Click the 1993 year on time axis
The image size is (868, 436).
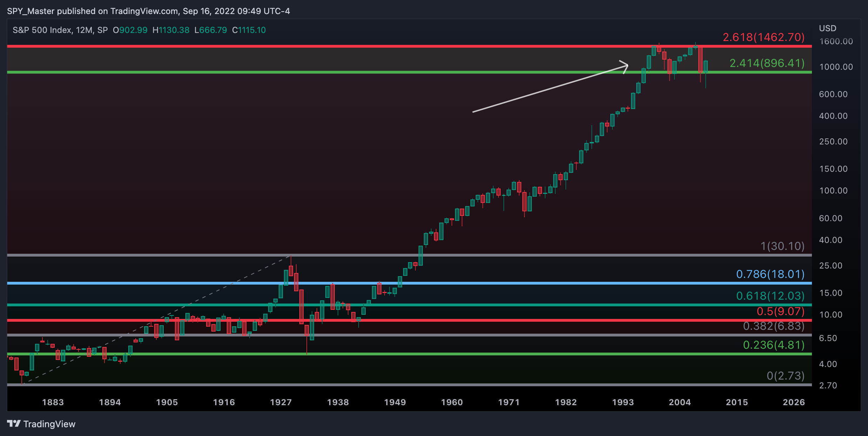[x=623, y=402]
